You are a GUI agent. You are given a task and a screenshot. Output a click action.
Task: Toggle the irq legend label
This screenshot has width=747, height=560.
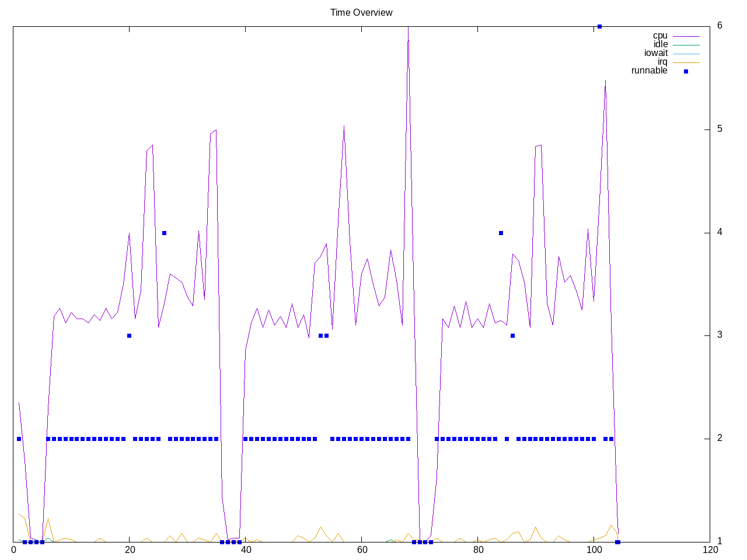662,62
